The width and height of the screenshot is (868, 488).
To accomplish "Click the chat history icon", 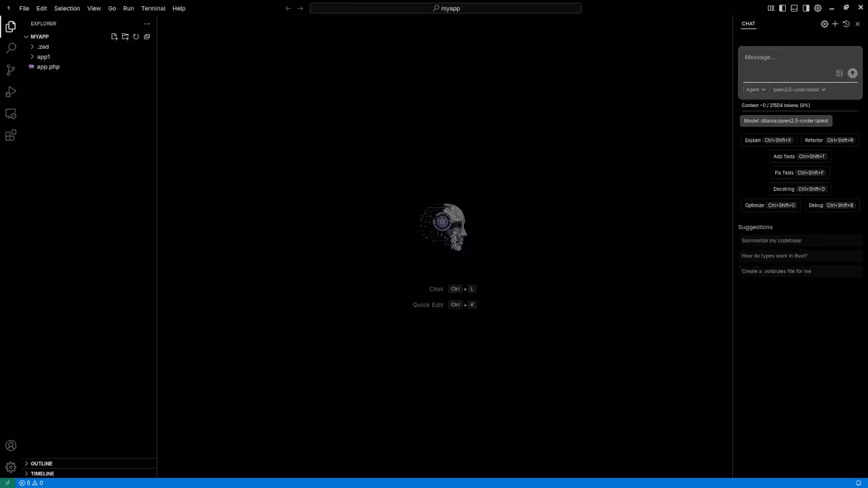I will (x=846, y=24).
